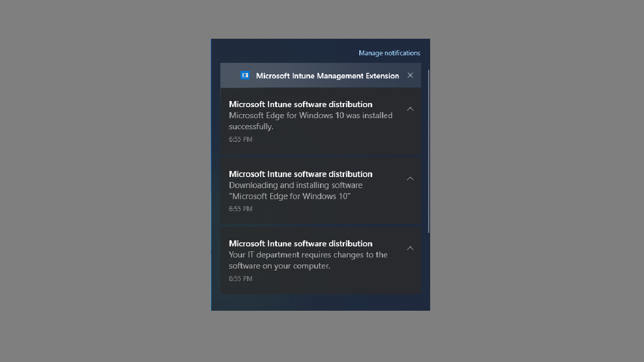Open the Manage notifications link
This screenshot has width=644, height=362.
click(x=389, y=53)
